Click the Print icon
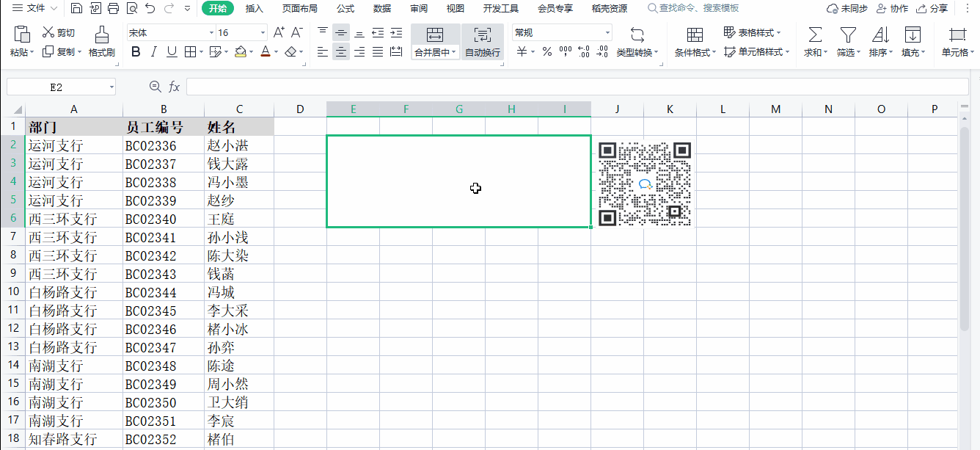The image size is (980, 450). point(113,9)
